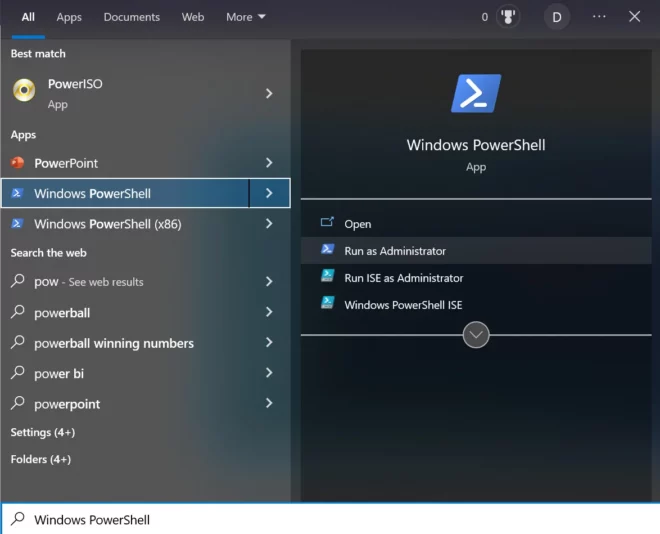The width and height of the screenshot is (660, 534).
Task: Click magnifier icon beside 'powerpoint'
Action: coord(18,403)
